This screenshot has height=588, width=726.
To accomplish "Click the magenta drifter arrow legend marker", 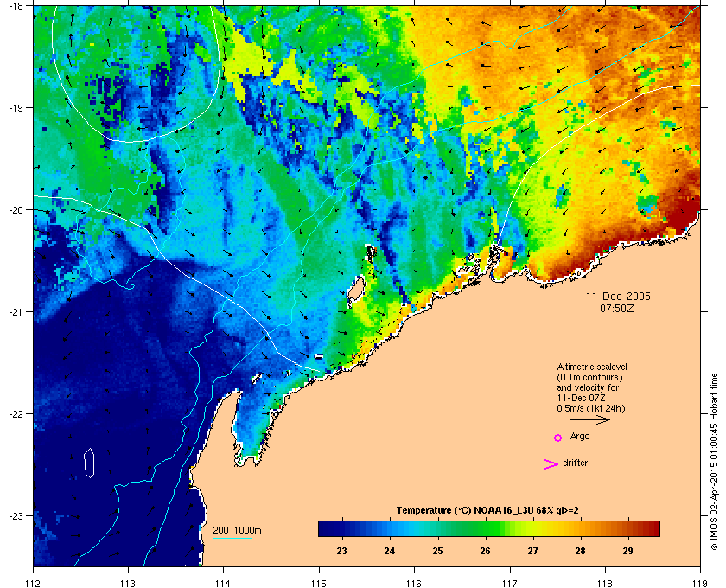I will [x=551, y=464].
